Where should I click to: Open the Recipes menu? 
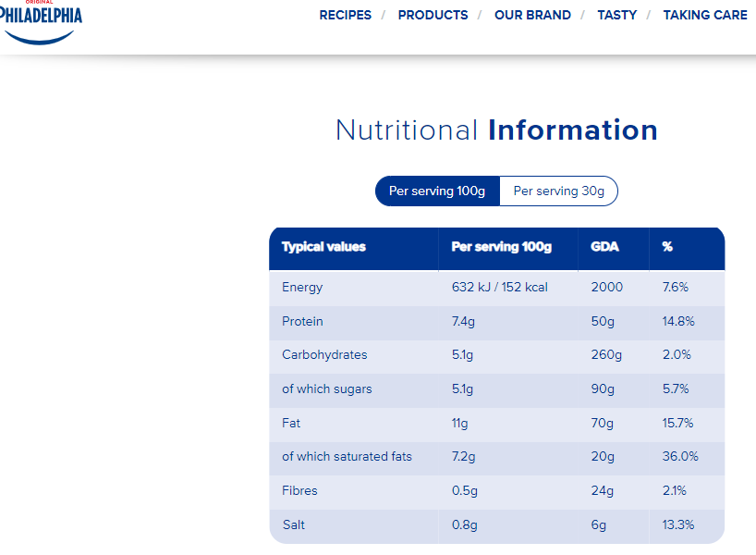click(x=346, y=15)
